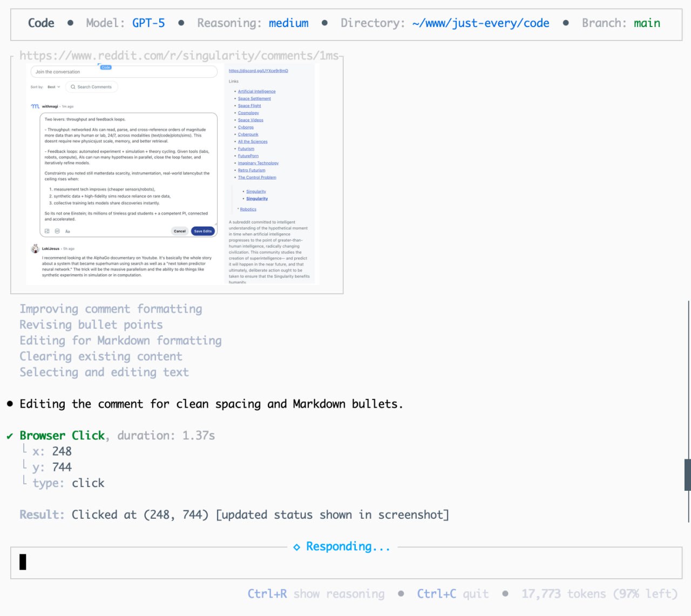Click the main branch name in header
The height and width of the screenshot is (616, 691).
(x=647, y=23)
